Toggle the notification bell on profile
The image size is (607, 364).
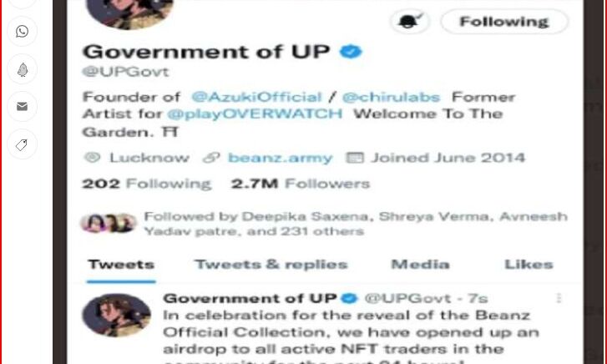click(x=410, y=22)
